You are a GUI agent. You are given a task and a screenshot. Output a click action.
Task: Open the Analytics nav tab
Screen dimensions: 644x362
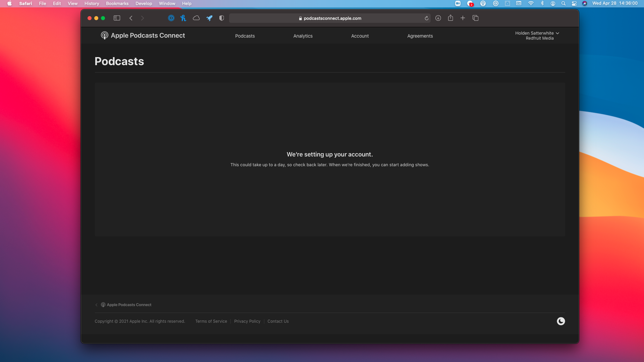pos(303,36)
